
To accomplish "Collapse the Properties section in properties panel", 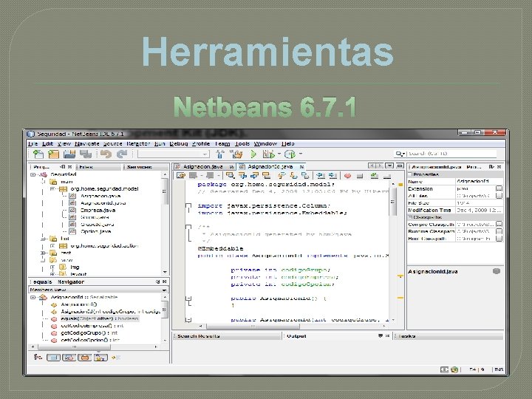I will coord(410,174).
